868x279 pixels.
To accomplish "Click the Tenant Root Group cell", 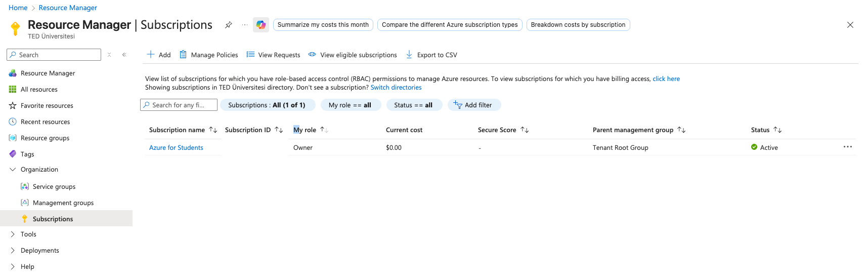I will (620, 148).
